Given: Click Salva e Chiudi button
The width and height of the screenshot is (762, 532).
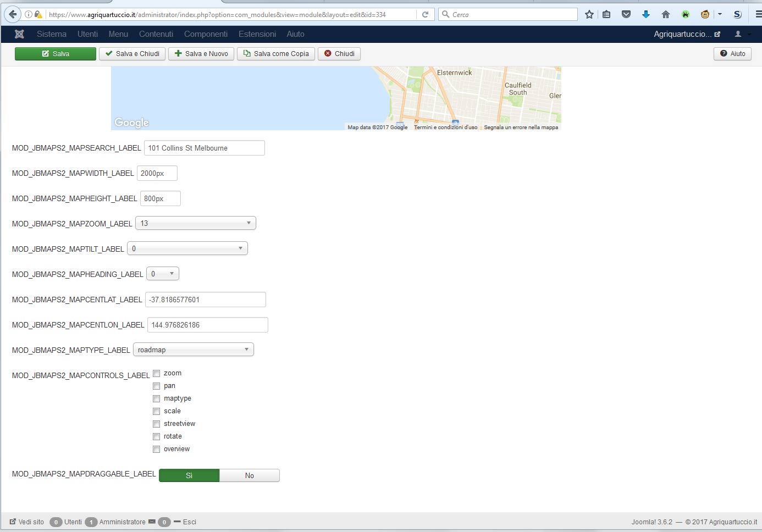Looking at the screenshot, I should point(132,54).
